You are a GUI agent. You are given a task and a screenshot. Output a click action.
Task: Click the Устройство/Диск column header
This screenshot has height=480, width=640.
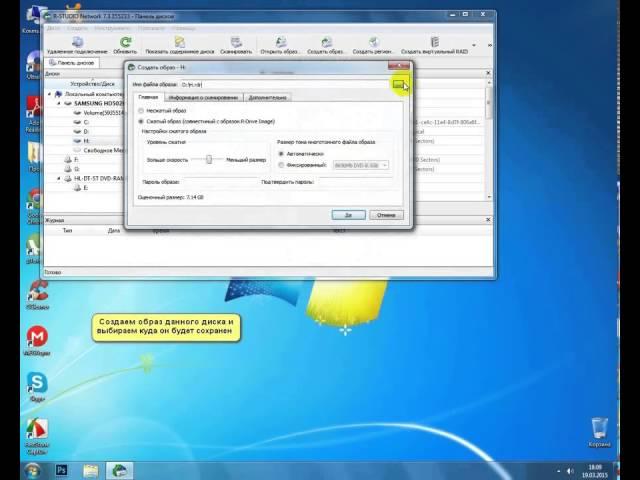pos(92,84)
